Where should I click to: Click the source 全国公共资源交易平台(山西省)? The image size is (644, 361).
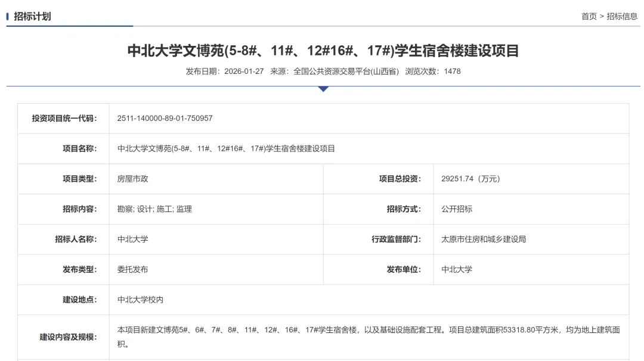(346, 71)
